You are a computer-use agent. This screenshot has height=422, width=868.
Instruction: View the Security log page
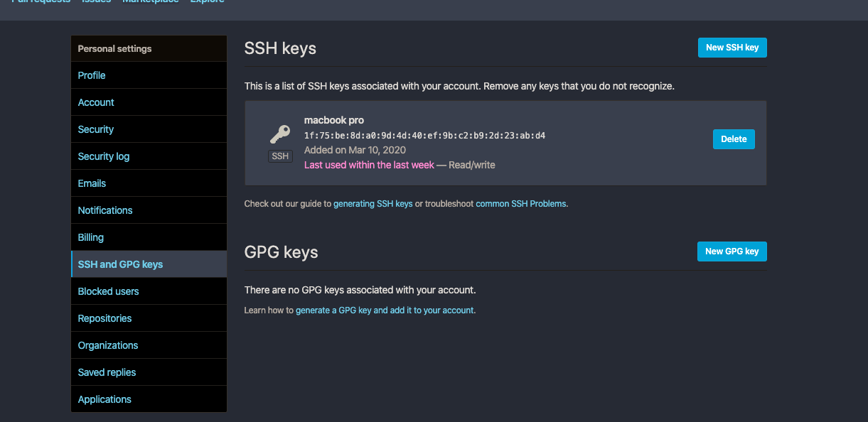point(104,156)
